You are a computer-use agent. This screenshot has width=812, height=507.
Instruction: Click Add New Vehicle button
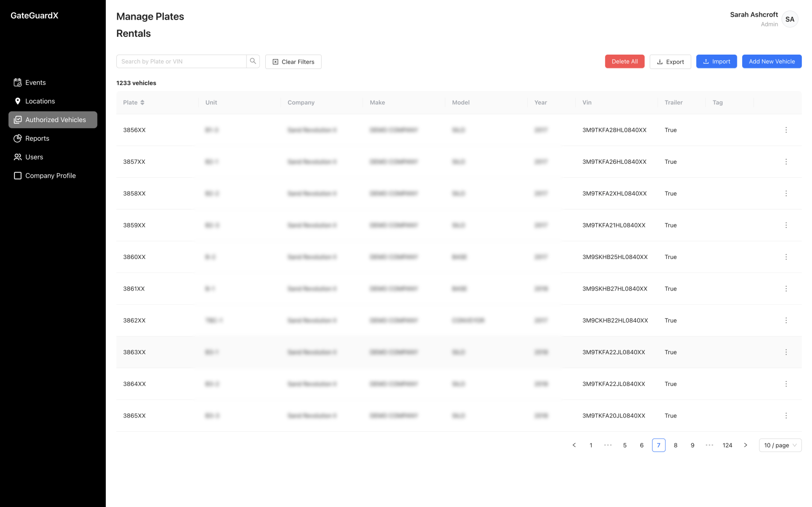point(771,61)
